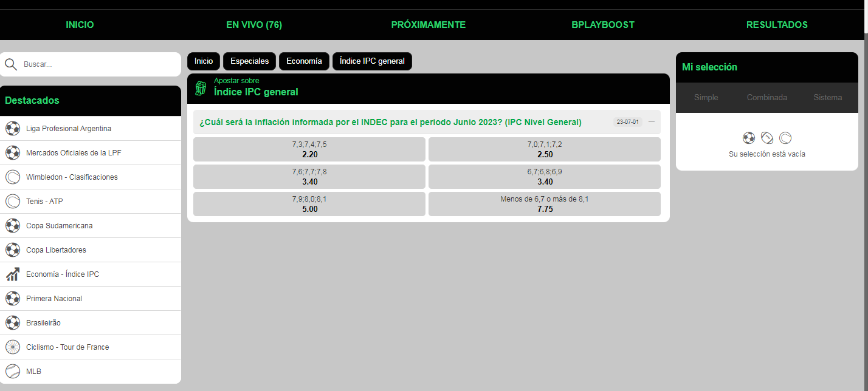This screenshot has height=391, width=868.
Task: Select the 7,3;7,4;7,5 outcome at 2.20
Action: 309,149
